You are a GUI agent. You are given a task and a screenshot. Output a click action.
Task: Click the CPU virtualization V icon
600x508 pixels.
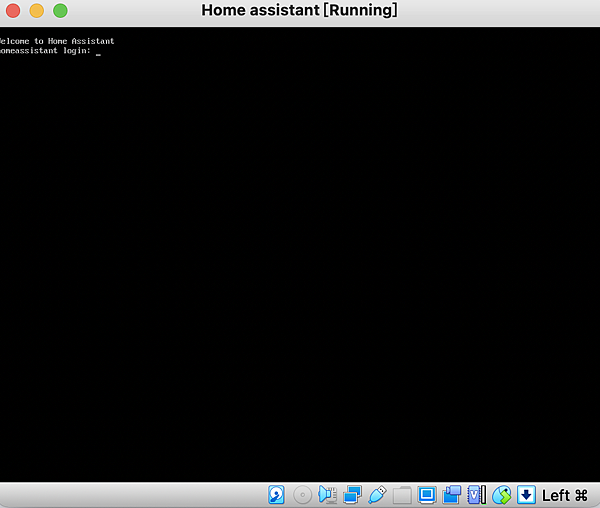coord(477,495)
